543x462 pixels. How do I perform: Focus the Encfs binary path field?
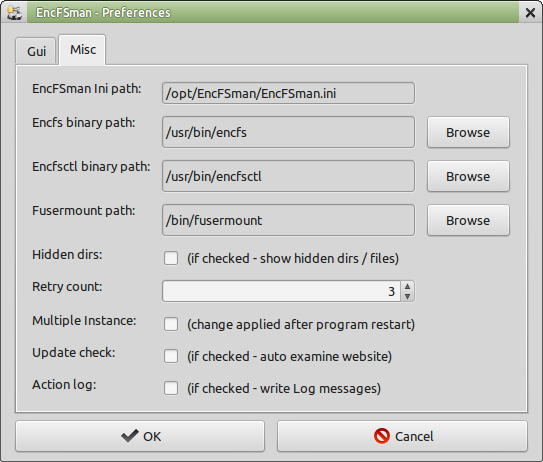(288, 132)
